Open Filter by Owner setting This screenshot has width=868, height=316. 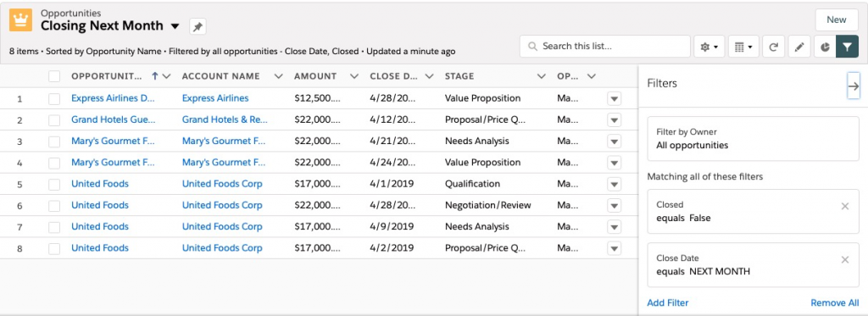[753, 139]
